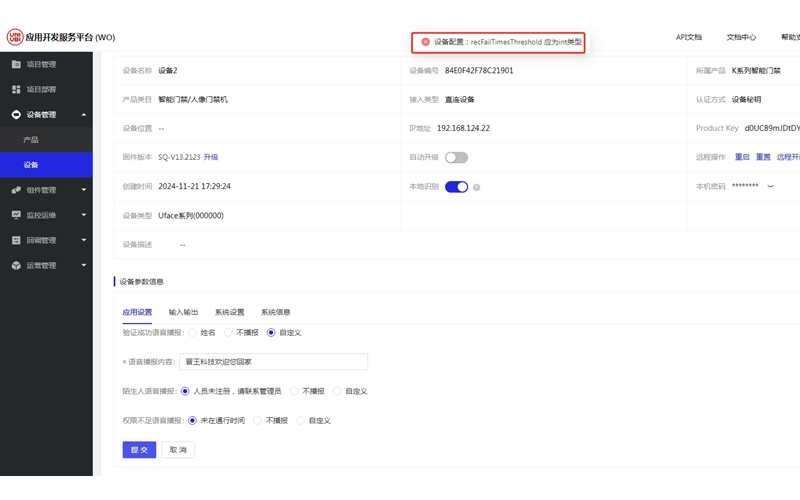This screenshot has height=500, width=800.
Task: Expand the 回调管理 menu arrow
Action: pos(84,240)
